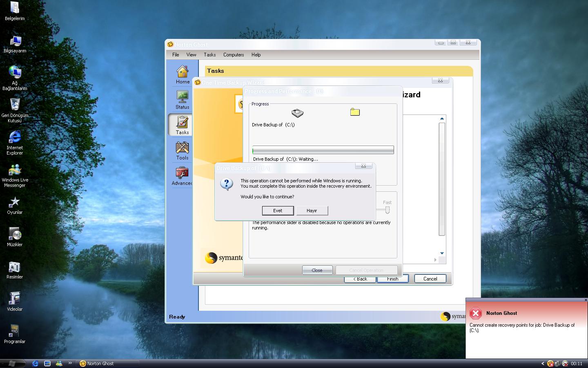The height and width of the screenshot is (368, 588).
Task: Click Cancel in One Time Backup Wizard
Action: (x=430, y=279)
